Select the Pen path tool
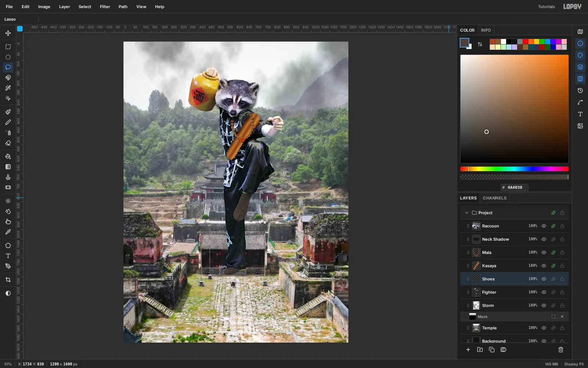 coord(8,266)
